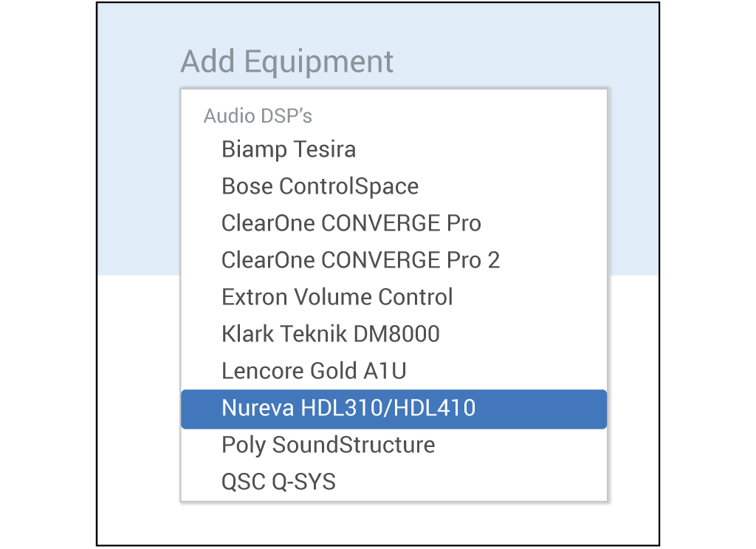Image resolution: width=756 pixels, height=549 pixels.
Task: Pick the last entry in equipment dropdown
Action: (x=278, y=482)
